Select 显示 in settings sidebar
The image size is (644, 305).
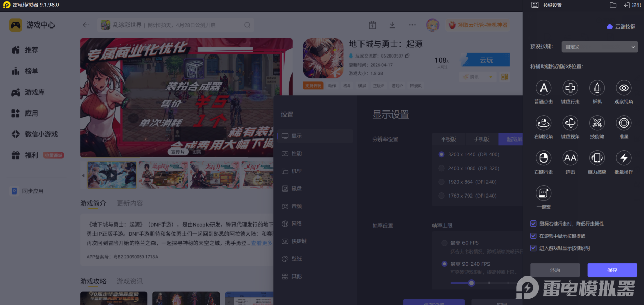[316, 136]
